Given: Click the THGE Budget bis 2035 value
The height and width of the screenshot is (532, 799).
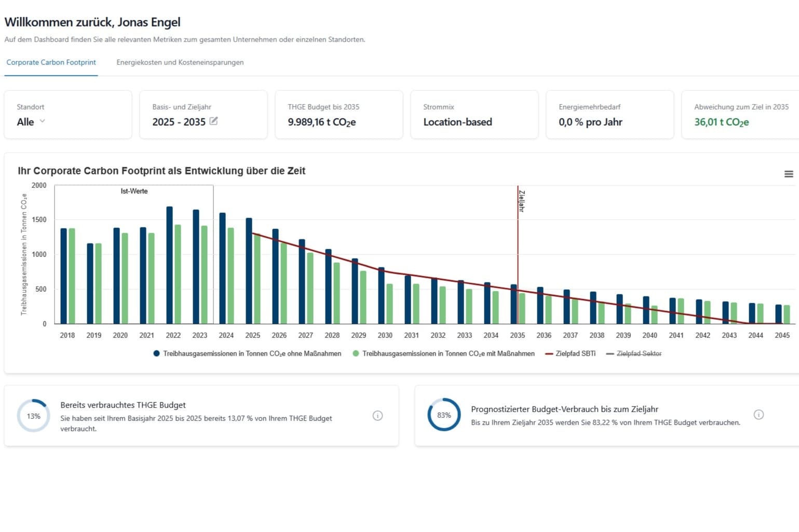Looking at the screenshot, I should pyautogui.click(x=321, y=122).
